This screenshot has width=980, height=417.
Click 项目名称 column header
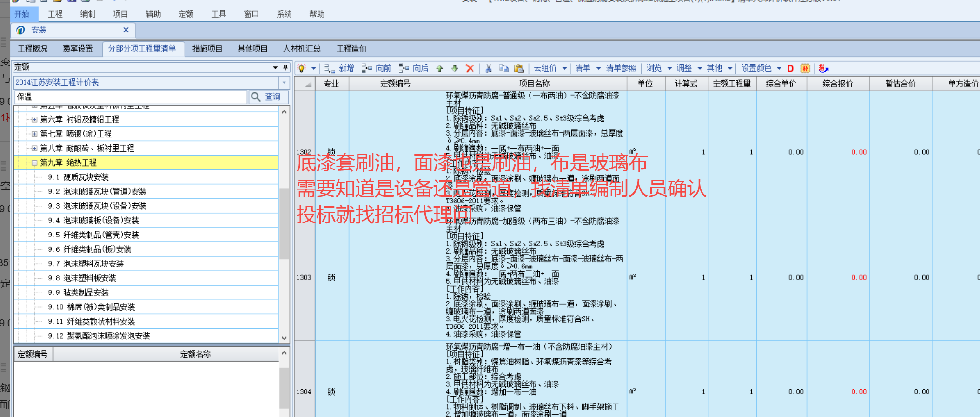click(535, 84)
